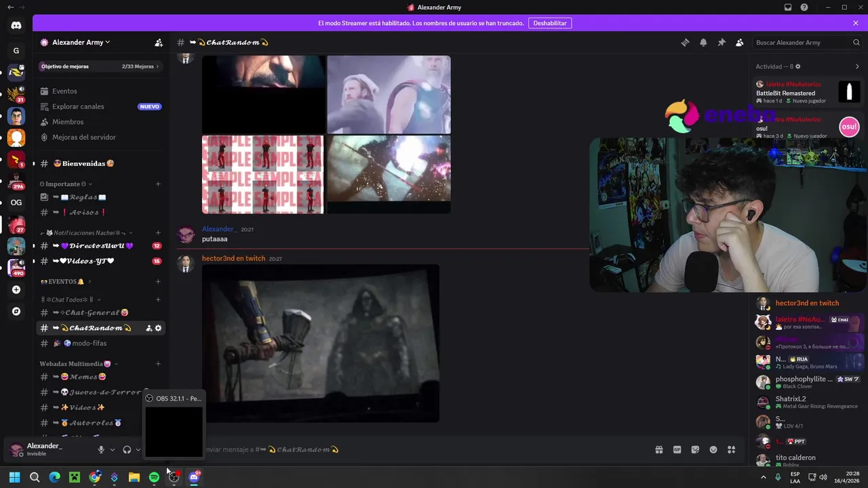Click the search field Buscar Alexander Army
Image resolution: width=868 pixels, height=488 pixels.
coord(808,42)
